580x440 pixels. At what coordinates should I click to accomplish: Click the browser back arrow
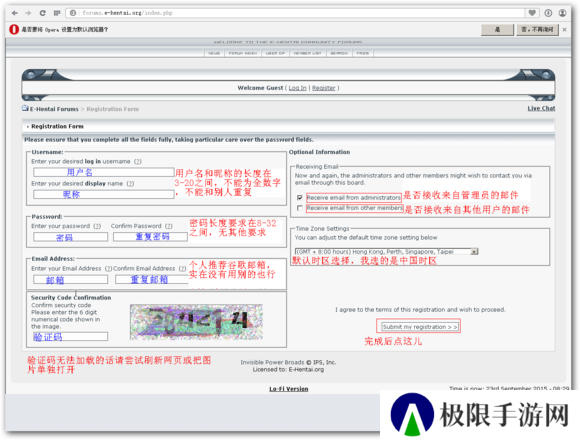coord(14,13)
